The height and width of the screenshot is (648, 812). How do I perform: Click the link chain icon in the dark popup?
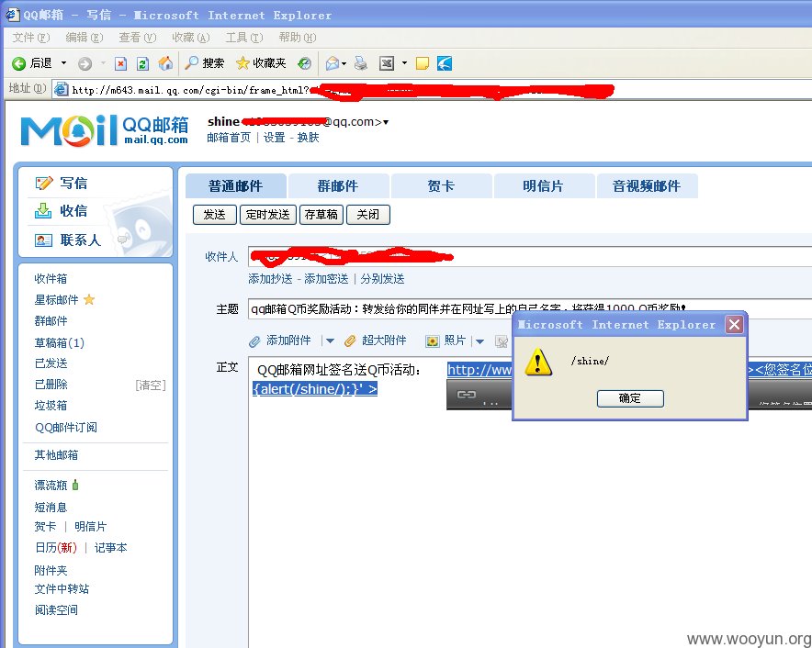(x=466, y=395)
